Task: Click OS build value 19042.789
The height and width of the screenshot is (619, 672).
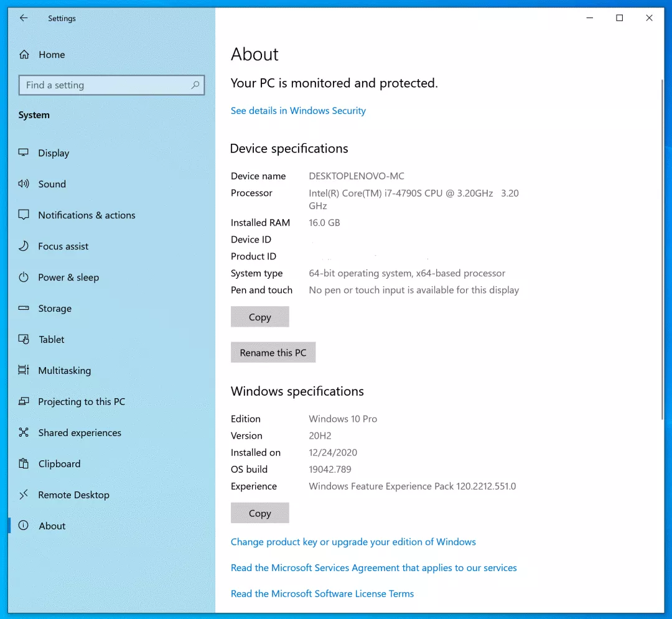Action: (x=330, y=469)
